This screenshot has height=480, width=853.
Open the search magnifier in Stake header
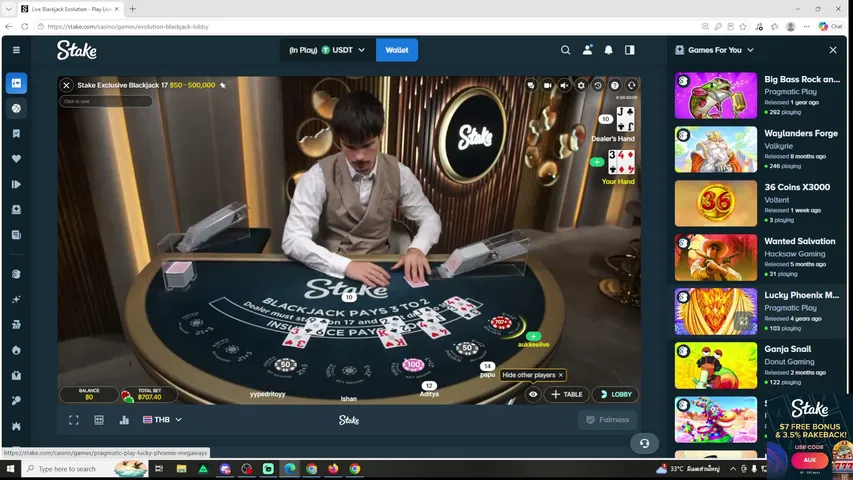(x=565, y=50)
